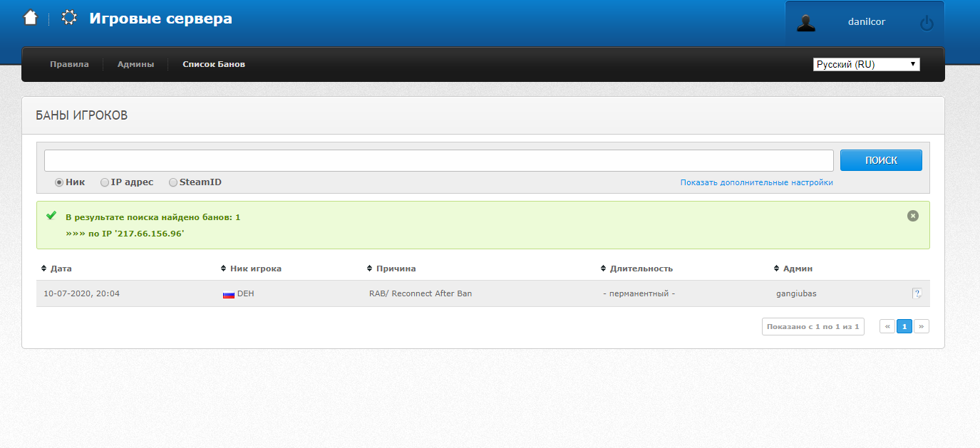Click the user avatar icon

point(806,22)
